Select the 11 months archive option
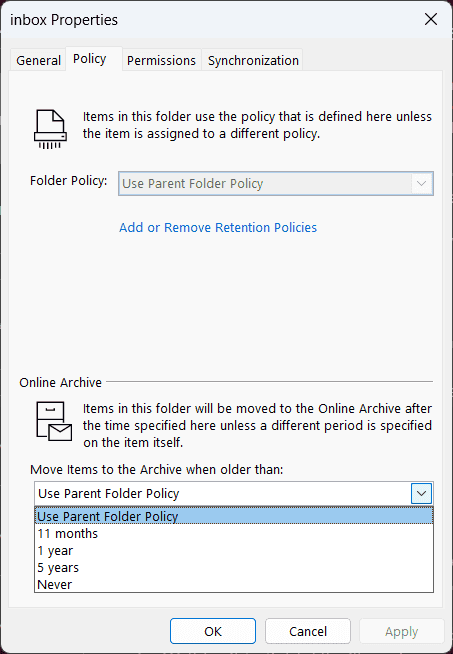The height and width of the screenshot is (654, 453). [x=234, y=533]
